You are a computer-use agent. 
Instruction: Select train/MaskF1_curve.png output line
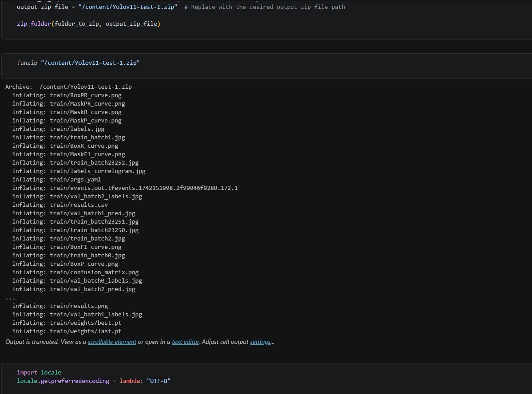[x=68, y=154]
